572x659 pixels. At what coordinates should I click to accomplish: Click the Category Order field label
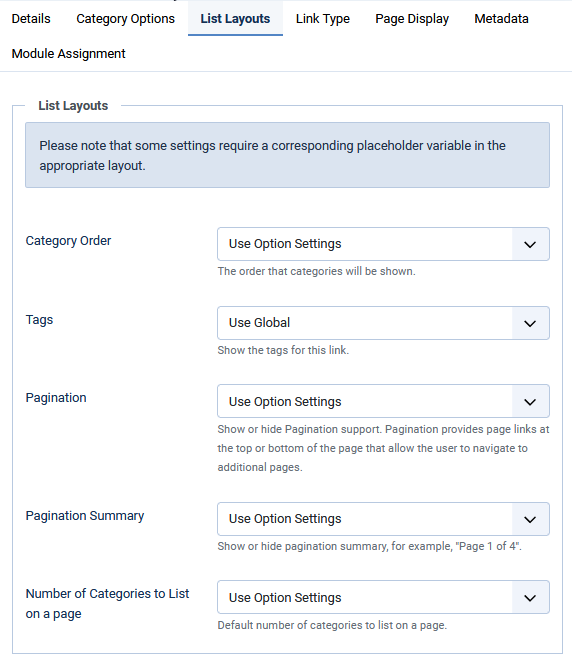click(69, 241)
